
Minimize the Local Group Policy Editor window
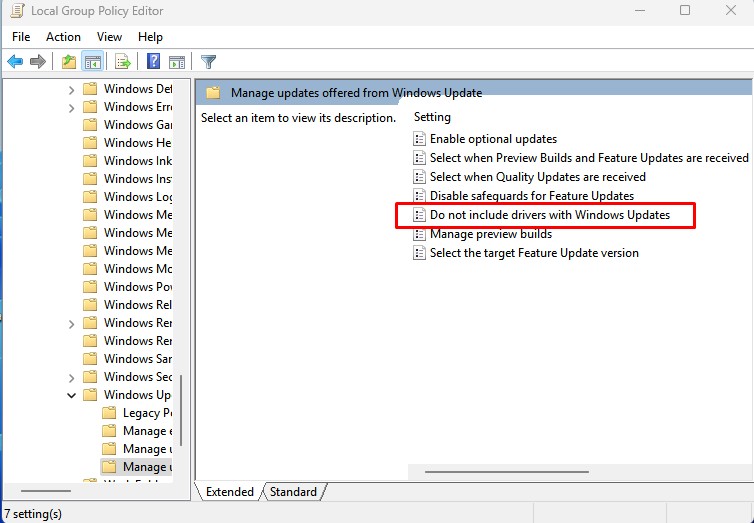click(x=640, y=11)
